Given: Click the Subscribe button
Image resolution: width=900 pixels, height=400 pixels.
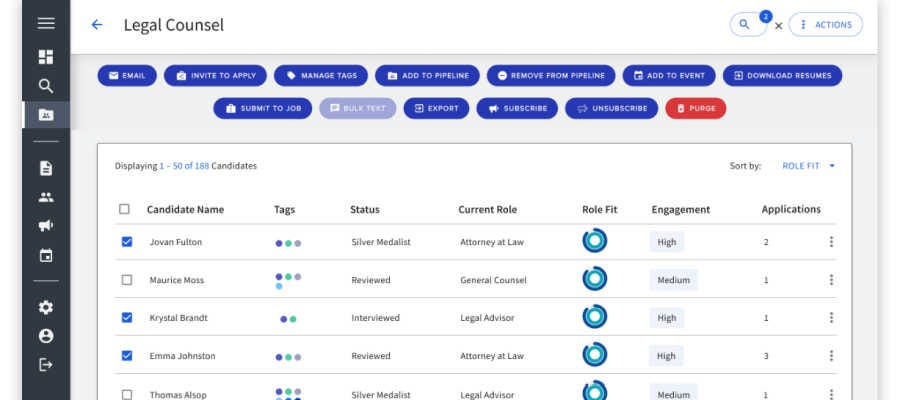Looking at the screenshot, I should 517,108.
